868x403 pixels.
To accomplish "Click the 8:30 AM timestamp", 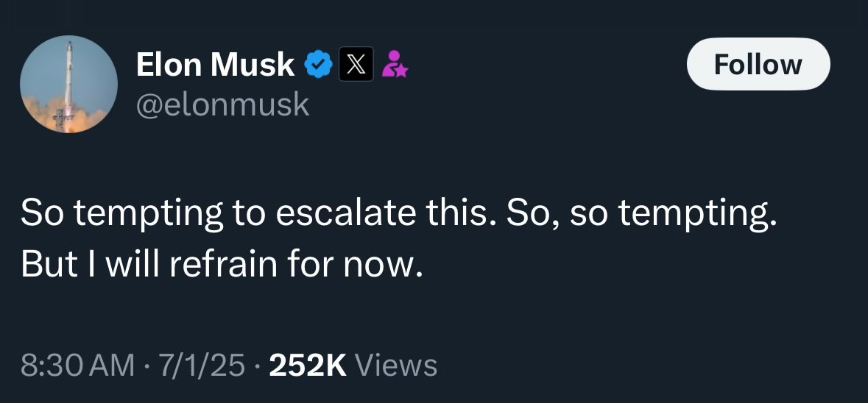I will click(77, 365).
